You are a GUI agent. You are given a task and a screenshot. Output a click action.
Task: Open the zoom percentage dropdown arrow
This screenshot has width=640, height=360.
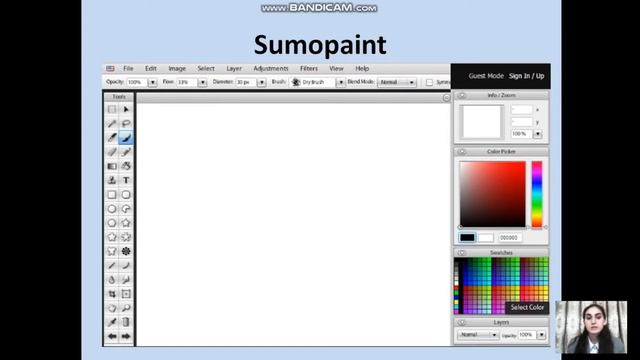pyautogui.click(x=538, y=134)
